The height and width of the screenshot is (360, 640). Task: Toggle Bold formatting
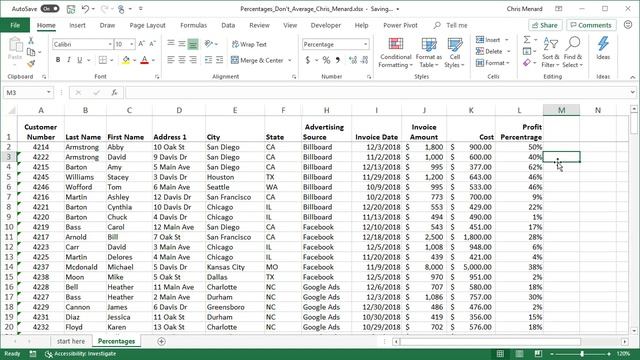(58, 60)
